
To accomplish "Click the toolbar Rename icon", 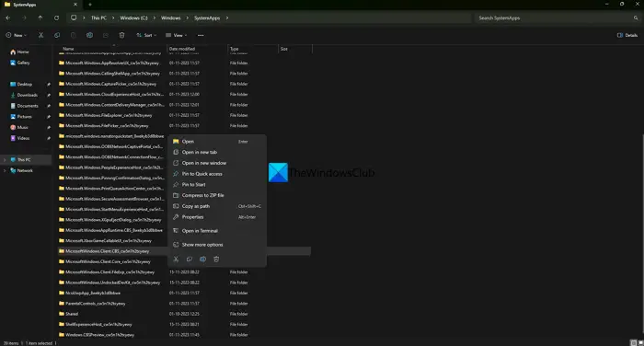I will [x=89, y=35].
